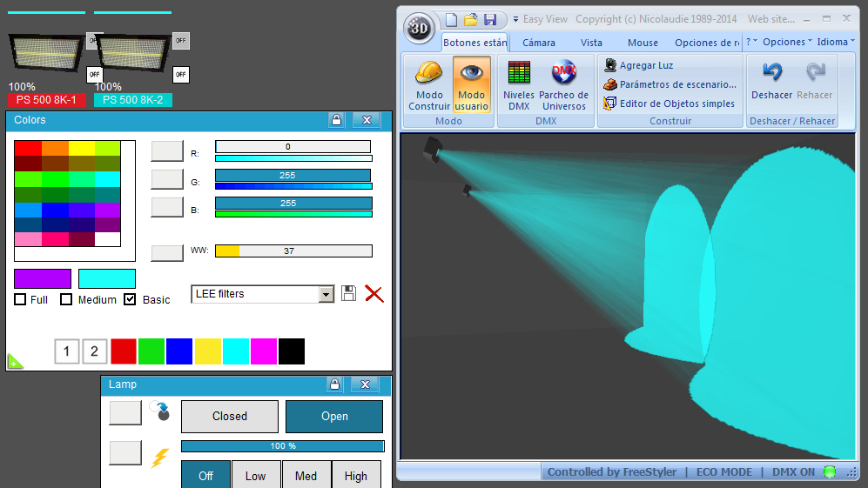868x488 pixels.
Task: Pick the black quick color swatch
Action: coord(292,351)
